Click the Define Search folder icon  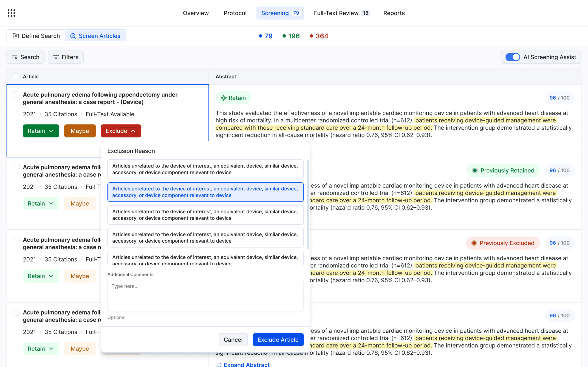16,36
